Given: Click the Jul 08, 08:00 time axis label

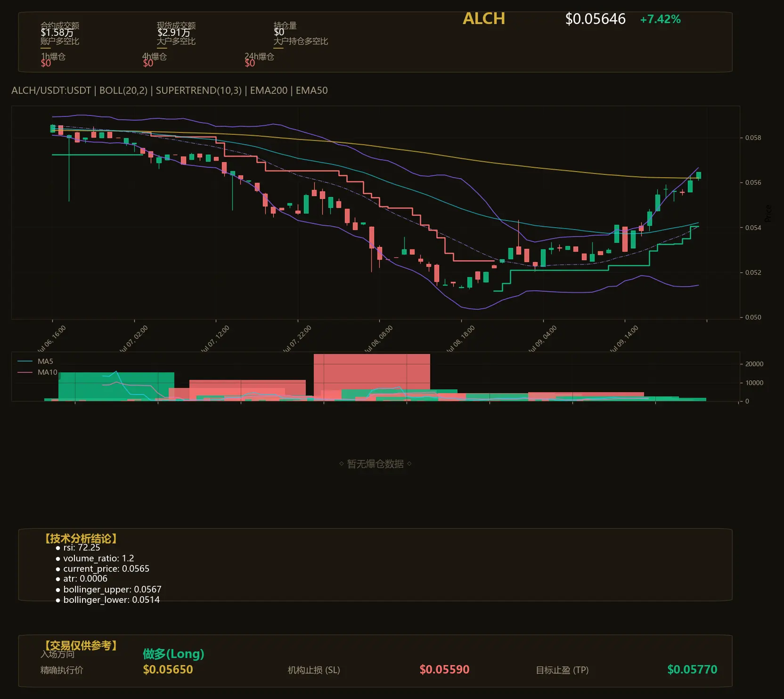Looking at the screenshot, I should tap(379, 338).
